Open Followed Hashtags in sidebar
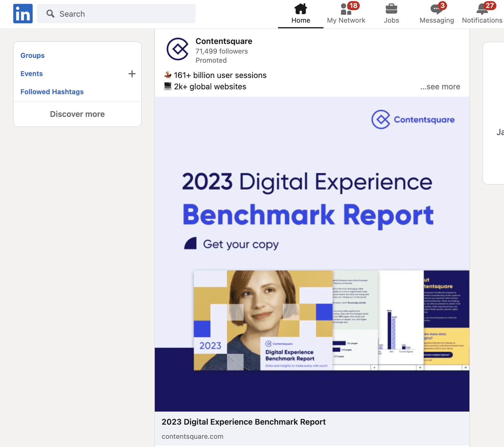Screen dimensions: 504x447 (52, 92)
